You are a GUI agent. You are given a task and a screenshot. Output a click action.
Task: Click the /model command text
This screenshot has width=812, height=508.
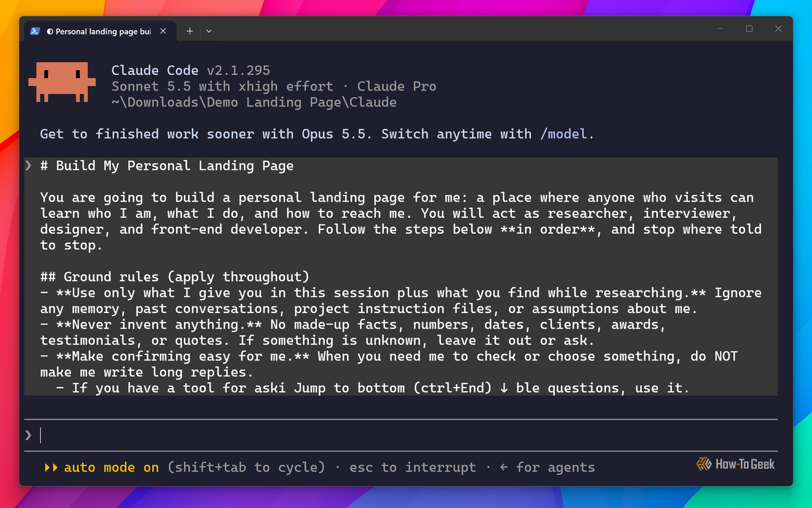(564, 134)
